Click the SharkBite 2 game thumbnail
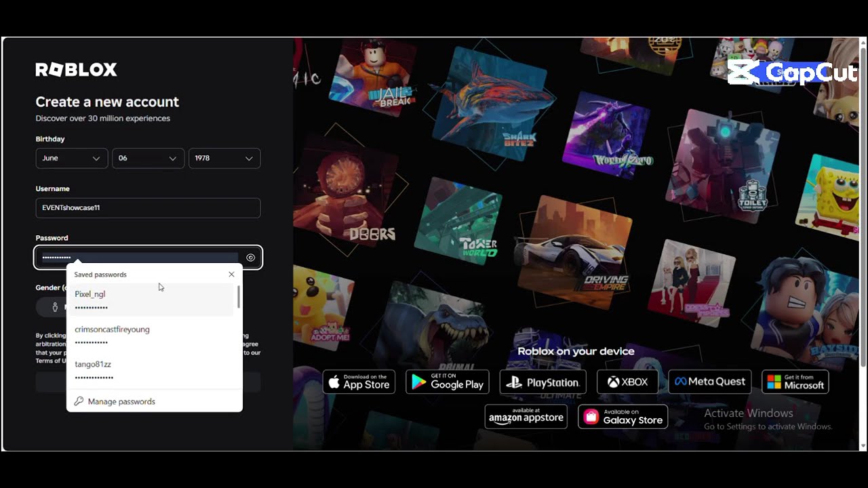Screen dimensions: 868x488 tap(490, 103)
